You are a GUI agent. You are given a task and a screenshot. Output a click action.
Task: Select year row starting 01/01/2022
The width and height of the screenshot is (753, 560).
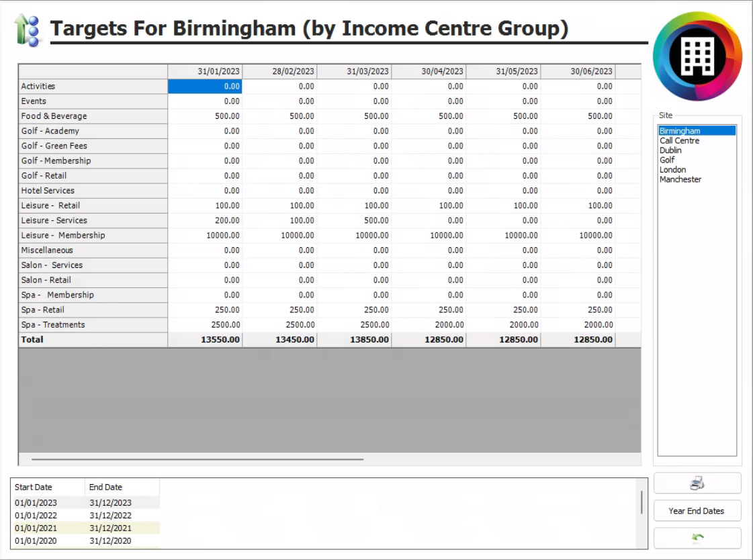pos(85,516)
